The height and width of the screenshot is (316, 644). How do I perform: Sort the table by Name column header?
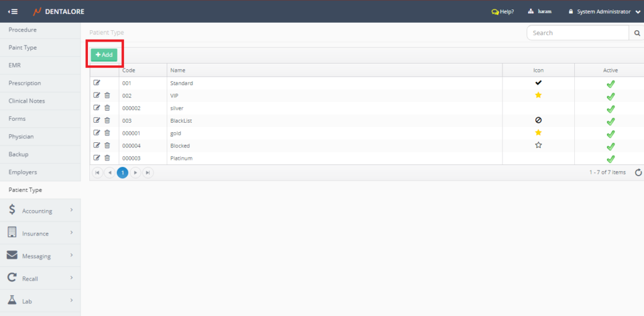tap(177, 70)
